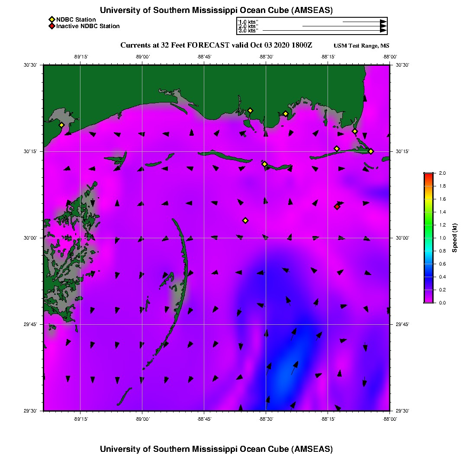Click the top University of Southern Mississippi Ocean Cube title

[216, 10]
